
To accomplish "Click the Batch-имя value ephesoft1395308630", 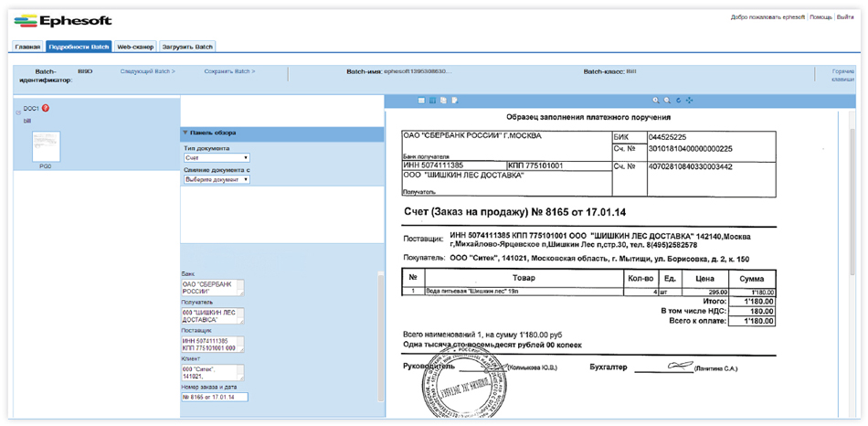I will pos(418,71).
